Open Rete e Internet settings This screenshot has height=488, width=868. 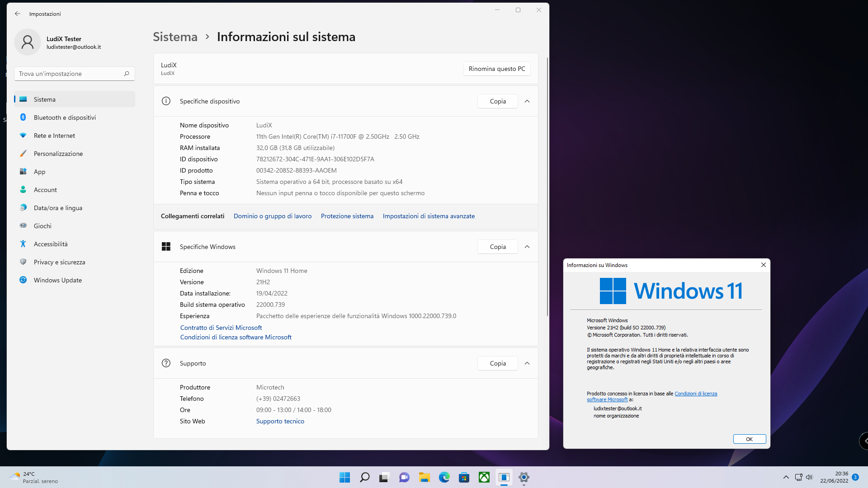75,136
